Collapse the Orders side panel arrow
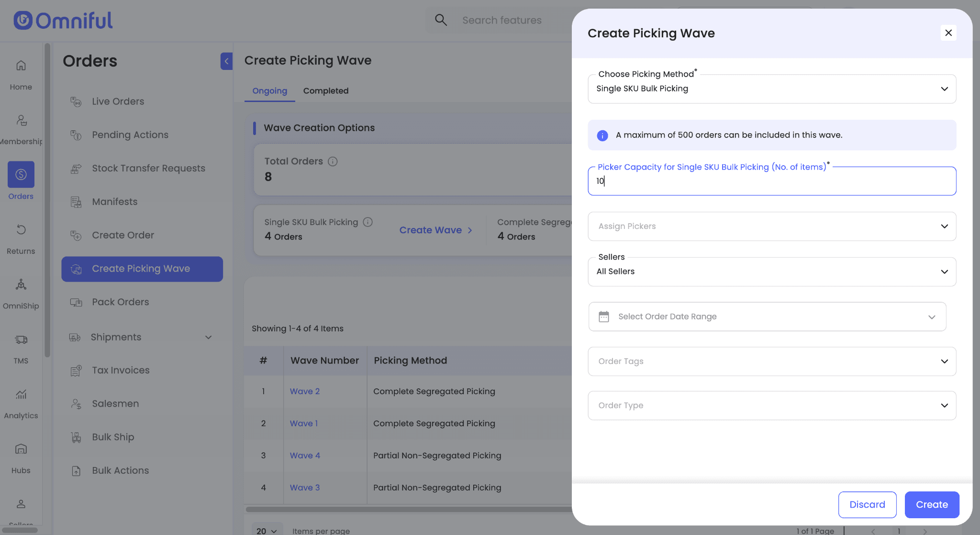The height and width of the screenshot is (535, 980). [226, 61]
